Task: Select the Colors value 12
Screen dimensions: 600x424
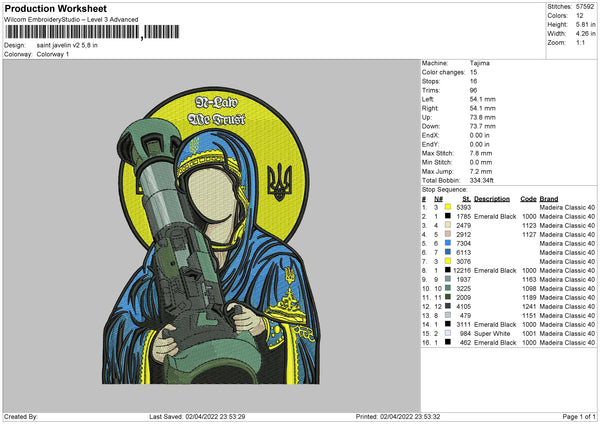Action: pos(580,16)
